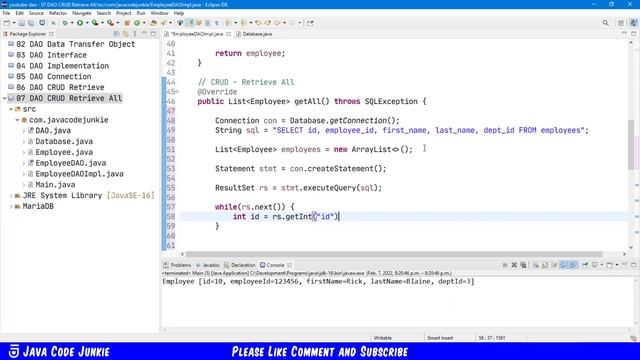Click Remove Launch icon in Console toolbar
Image resolution: width=640 pixels, height=360 pixels.
pos(514,265)
